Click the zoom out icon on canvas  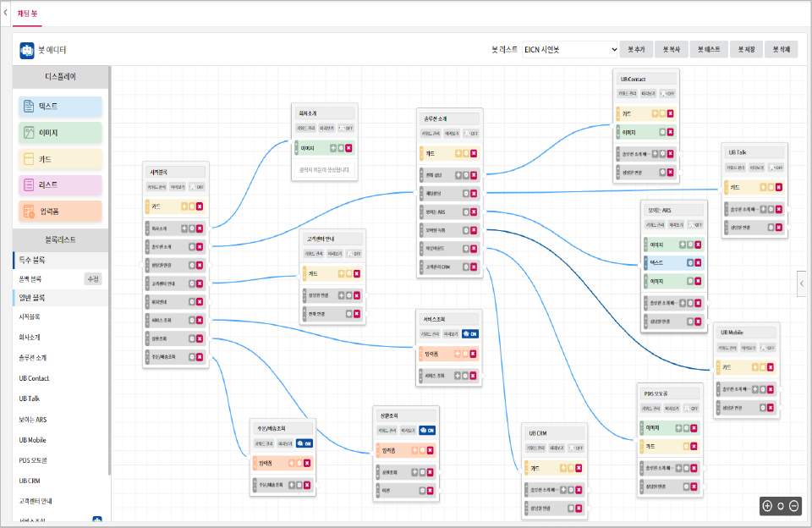pos(794,506)
